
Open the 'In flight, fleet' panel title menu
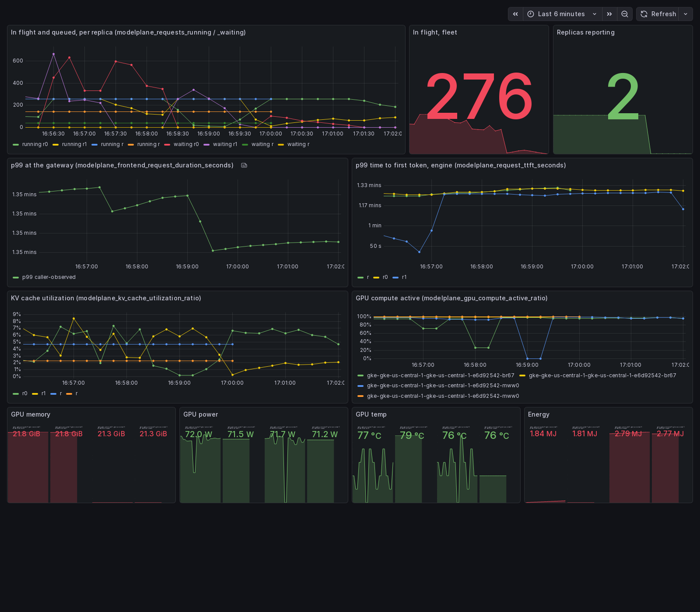[x=435, y=32]
